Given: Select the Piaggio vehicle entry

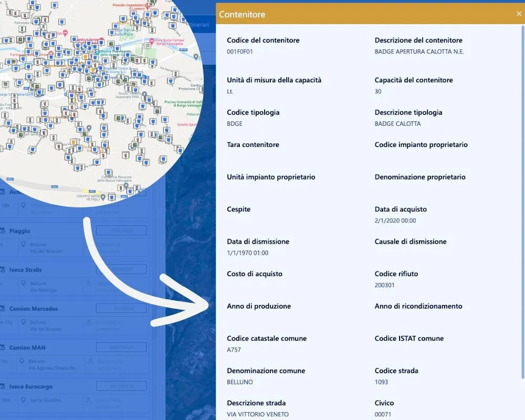Looking at the screenshot, I should click(19, 231).
